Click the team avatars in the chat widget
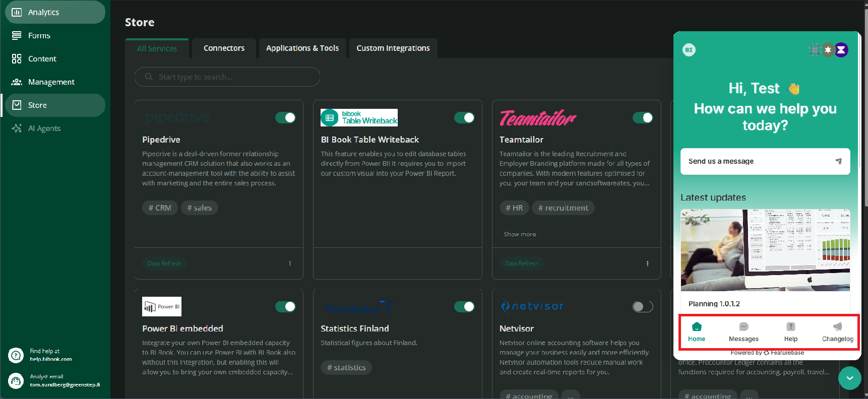 point(828,50)
